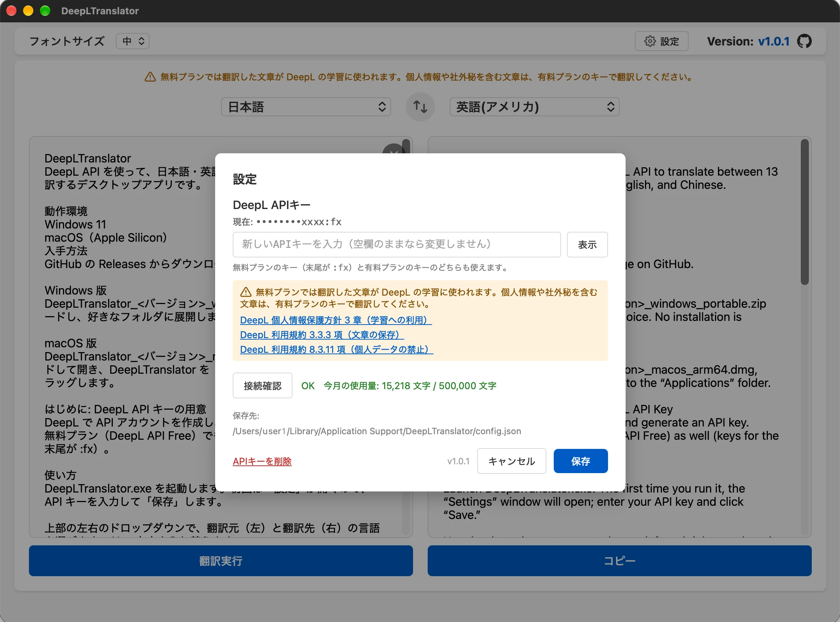Click the 今月の使用量 usage status text
840x622 pixels.
(410, 385)
